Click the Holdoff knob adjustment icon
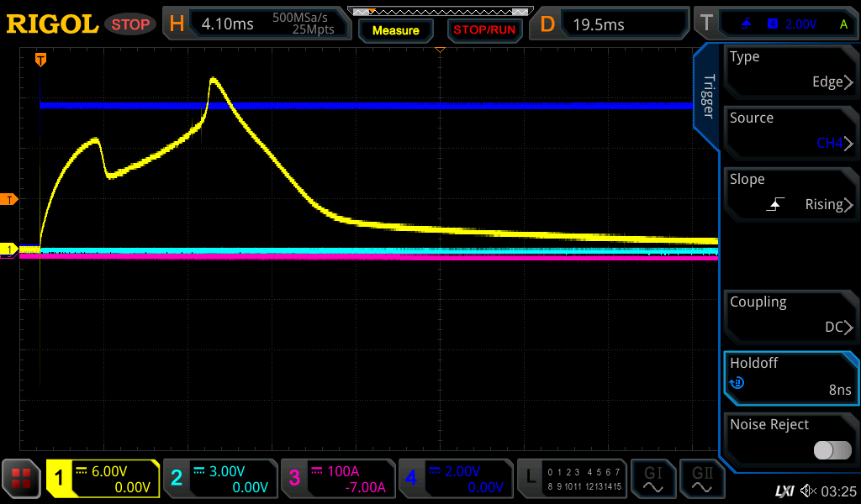The height and width of the screenshot is (504, 861). tap(737, 383)
